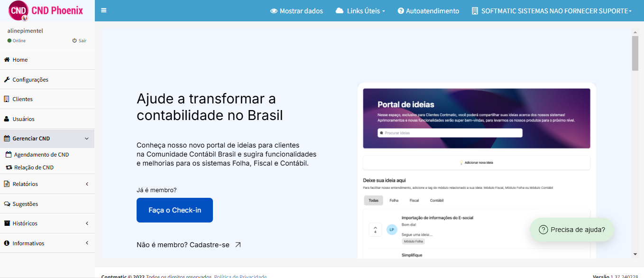
Task: Click the Clientes building icon
Action: pos(7,99)
